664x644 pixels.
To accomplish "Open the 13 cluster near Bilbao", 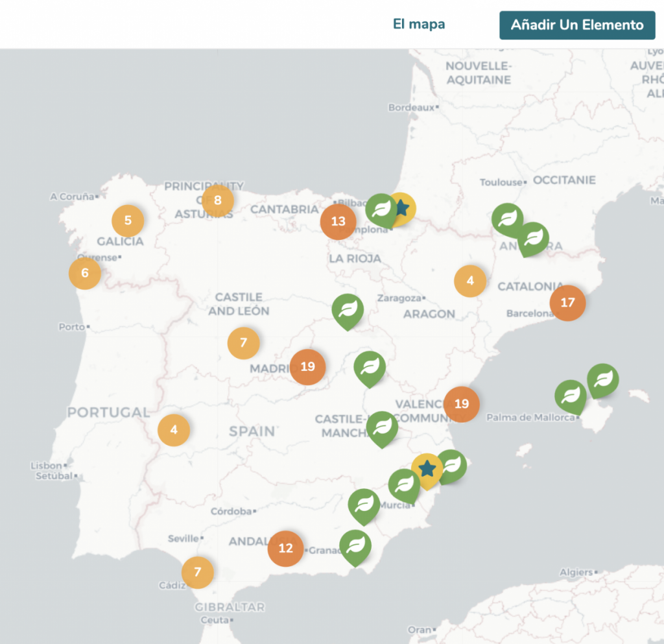I will 338,221.
